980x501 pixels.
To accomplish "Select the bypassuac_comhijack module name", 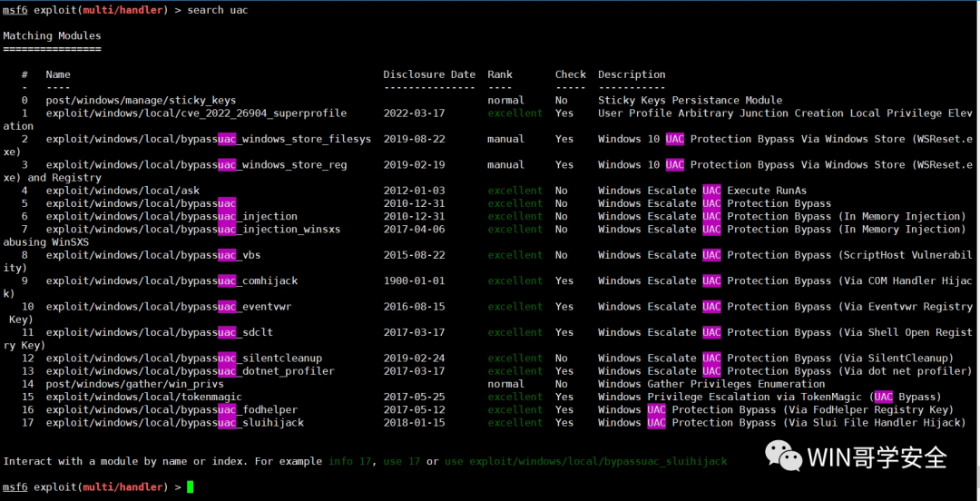I will tap(171, 280).
